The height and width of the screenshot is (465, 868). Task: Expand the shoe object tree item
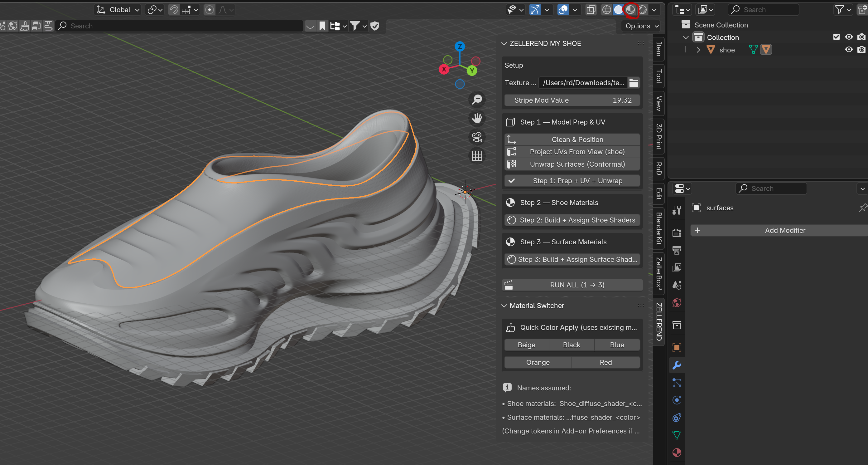tap(698, 50)
